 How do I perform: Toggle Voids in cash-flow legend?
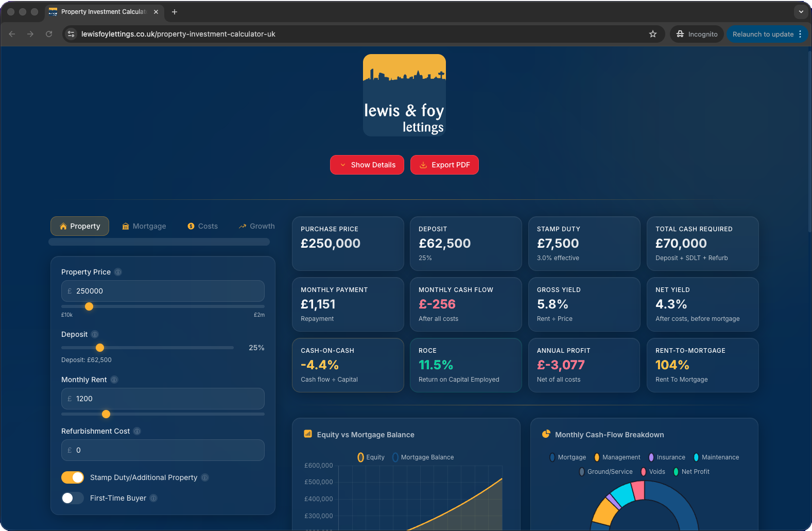pos(653,472)
